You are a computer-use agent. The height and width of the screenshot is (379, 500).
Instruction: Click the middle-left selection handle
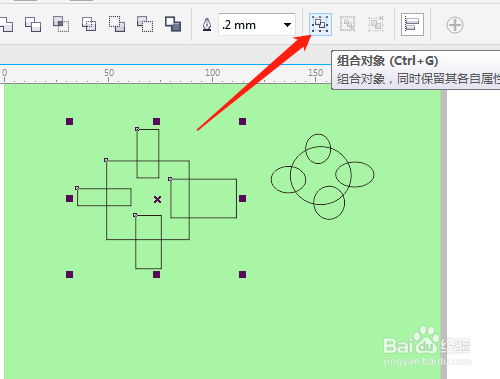[x=69, y=199]
